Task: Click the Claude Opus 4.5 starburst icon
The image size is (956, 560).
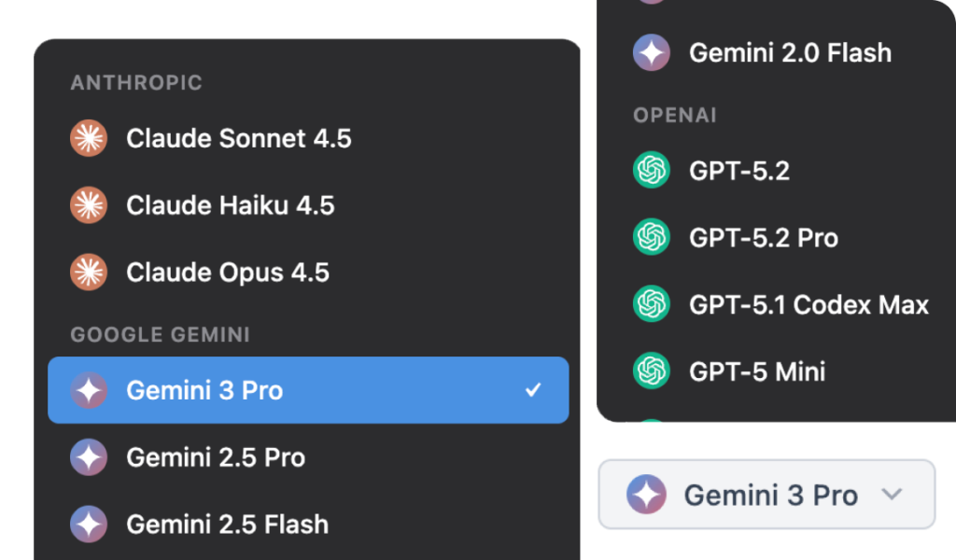Action: [x=89, y=273]
